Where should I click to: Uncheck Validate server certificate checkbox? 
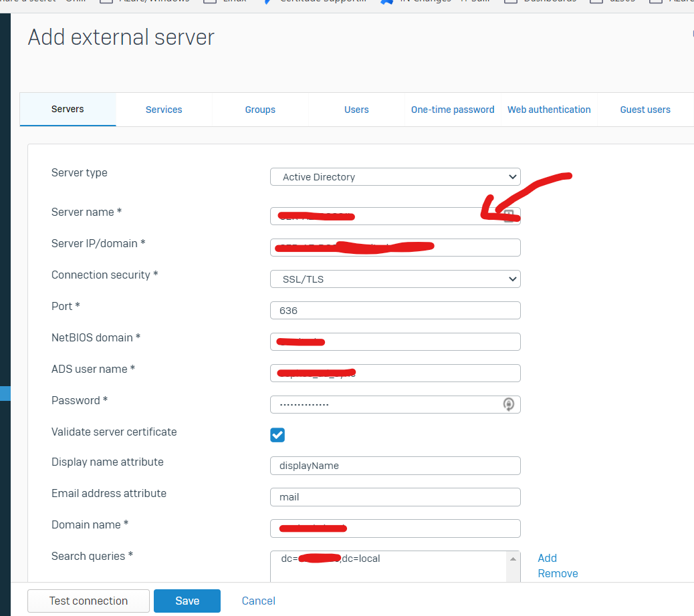coord(277,435)
